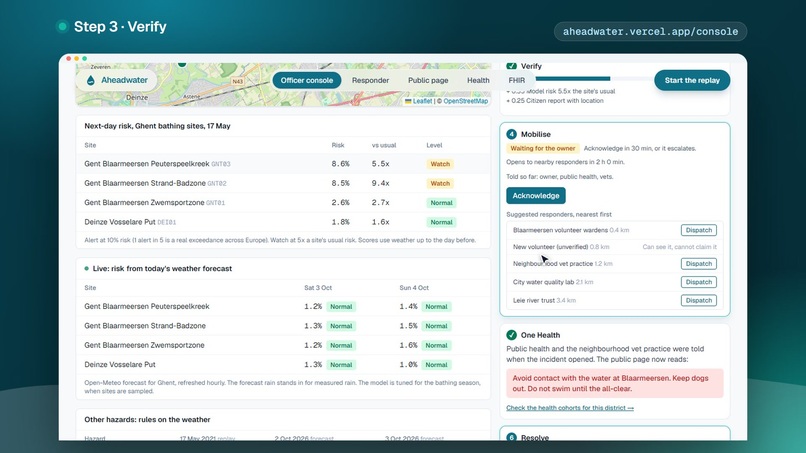Click the map preview at Deinze
This screenshot has height=453, width=806.
point(137,97)
